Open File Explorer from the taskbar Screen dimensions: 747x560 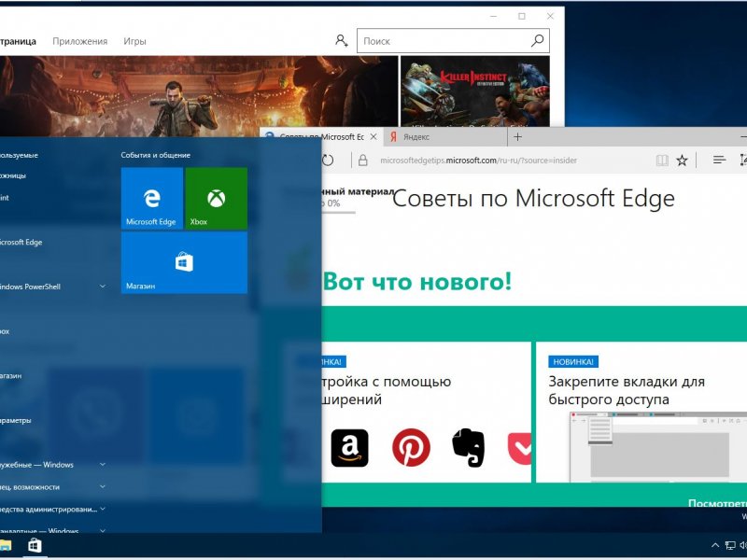point(6,546)
